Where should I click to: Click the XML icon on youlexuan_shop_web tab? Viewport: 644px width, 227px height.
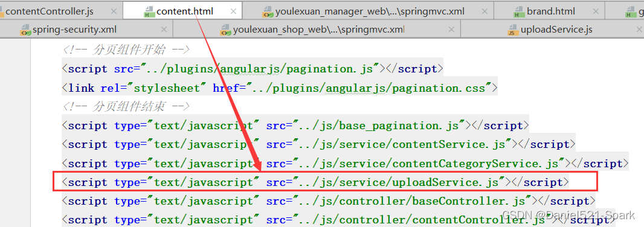[226, 30]
